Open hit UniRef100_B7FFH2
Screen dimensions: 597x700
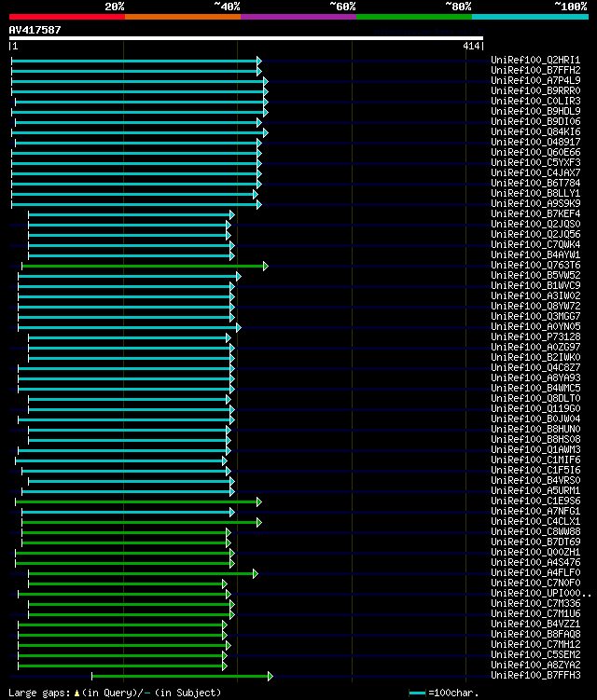point(535,70)
